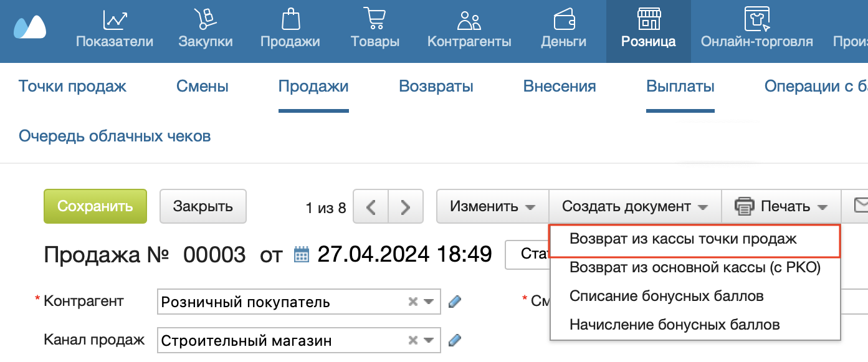The width and height of the screenshot is (868, 362).
Task: Open the Печать dropdown menu
Action: point(783,206)
